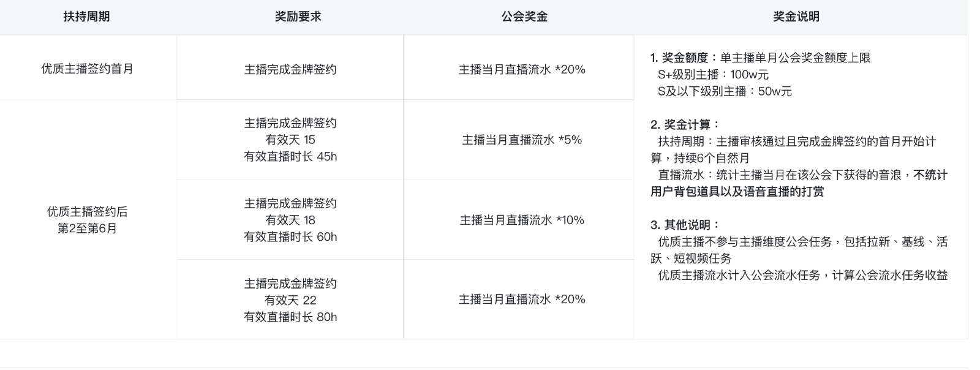The image size is (980, 370).
Task: Select the 优质主播签约后第2至第6月 cell
Action: (87, 220)
